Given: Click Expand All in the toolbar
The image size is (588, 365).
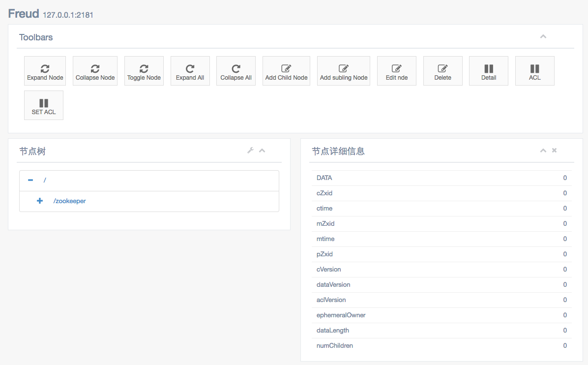Looking at the screenshot, I should coord(190,71).
